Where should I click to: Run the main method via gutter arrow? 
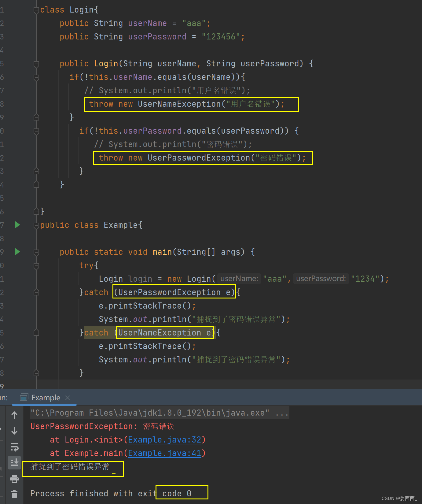17,252
